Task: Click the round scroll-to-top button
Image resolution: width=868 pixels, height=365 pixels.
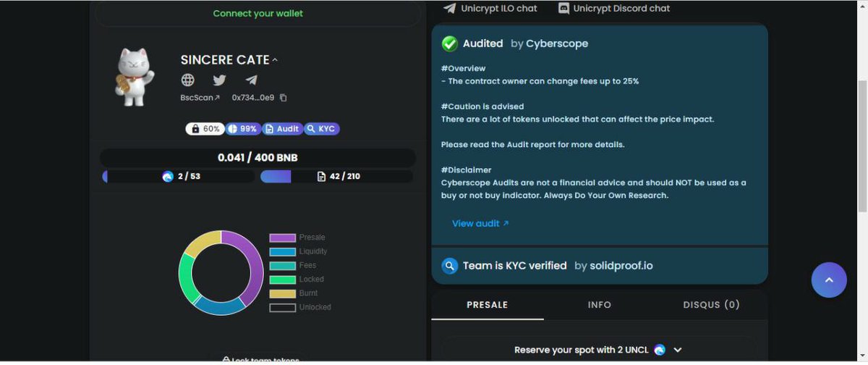Action: [829, 280]
